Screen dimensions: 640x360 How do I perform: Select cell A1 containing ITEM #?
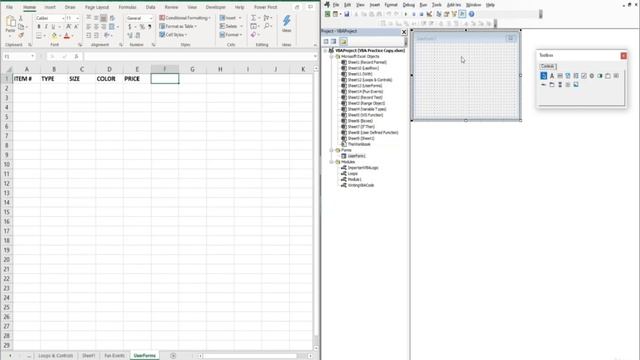[27, 78]
